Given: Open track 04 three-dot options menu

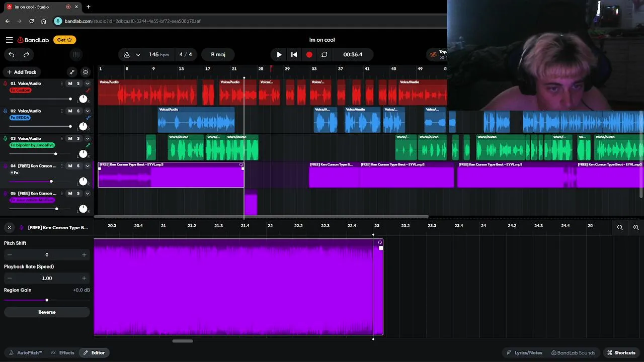Looking at the screenshot, I should (x=62, y=166).
